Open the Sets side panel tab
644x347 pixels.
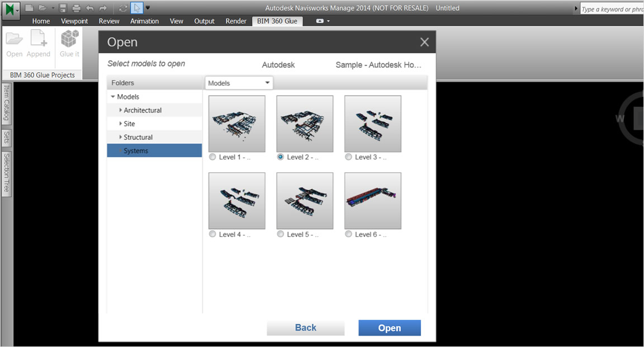pyautogui.click(x=7, y=137)
